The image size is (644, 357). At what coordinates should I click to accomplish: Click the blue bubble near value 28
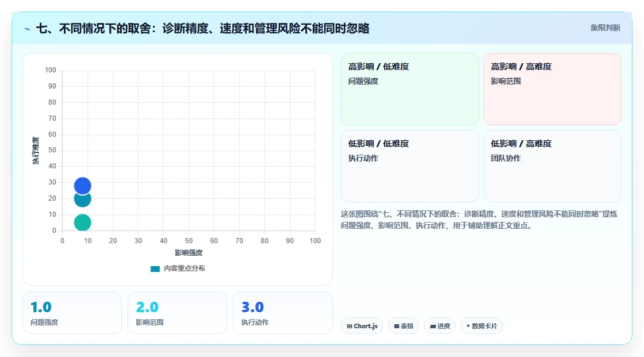pyautogui.click(x=83, y=186)
